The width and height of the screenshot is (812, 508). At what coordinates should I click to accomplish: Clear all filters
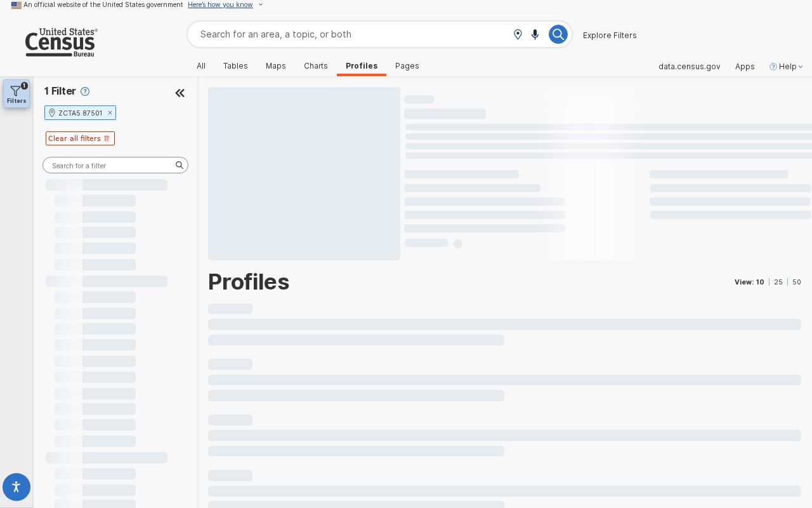tap(80, 138)
